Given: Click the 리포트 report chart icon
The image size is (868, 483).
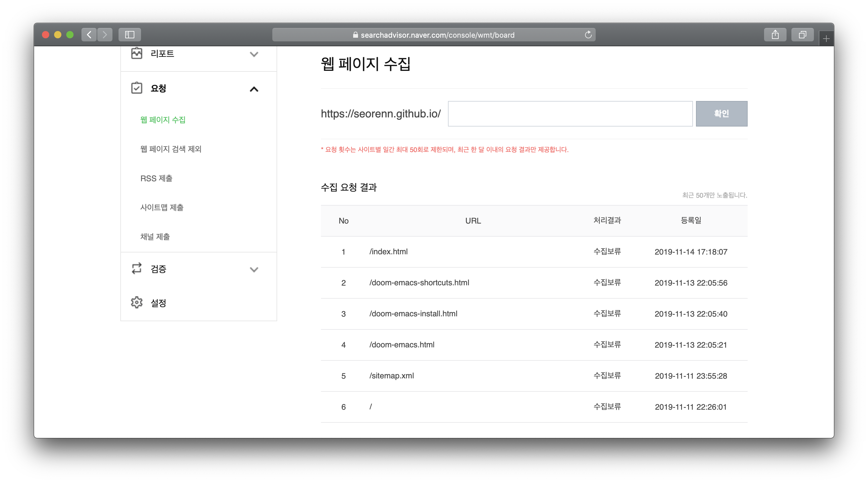Looking at the screenshot, I should (136, 53).
